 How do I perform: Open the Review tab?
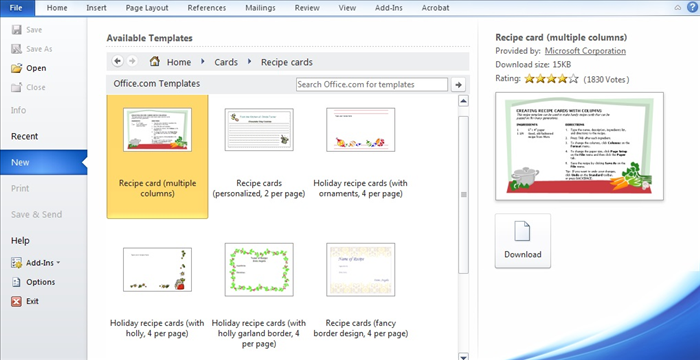(307, 8)
